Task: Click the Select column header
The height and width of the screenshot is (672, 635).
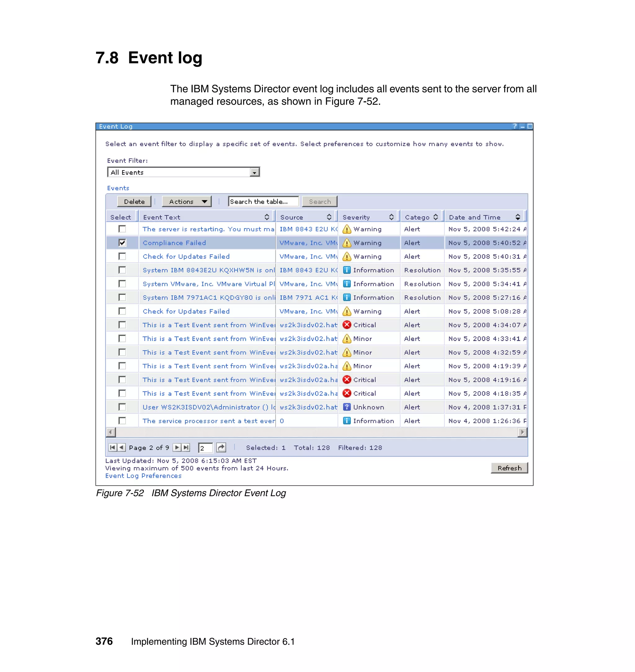Action: (121, 217)
